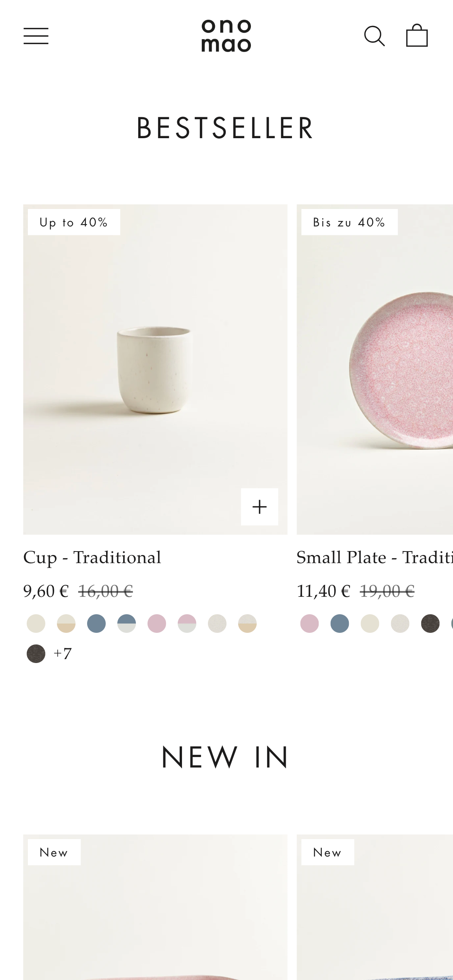Open the pink plate product image
This screenshot has width=453, height=980.
point(375,369)
